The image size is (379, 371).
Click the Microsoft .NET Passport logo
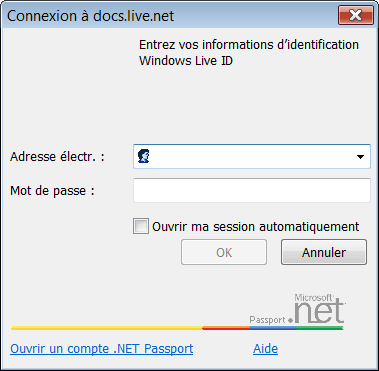[x=298, y=309]
